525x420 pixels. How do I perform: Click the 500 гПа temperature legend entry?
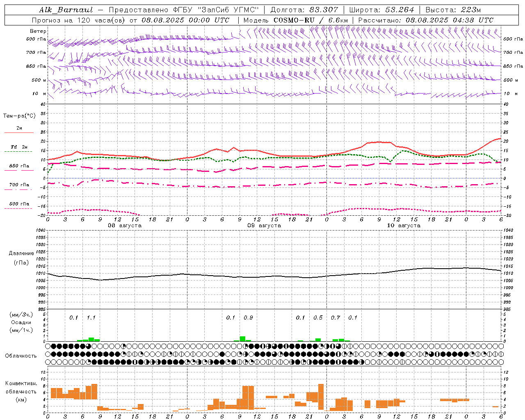[19, 204]
